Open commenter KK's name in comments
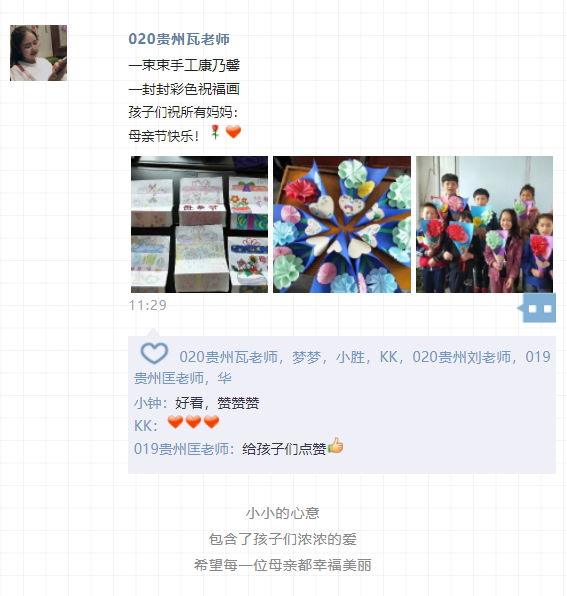The height and width of the screenshot is (596, 567). (143, 426)
